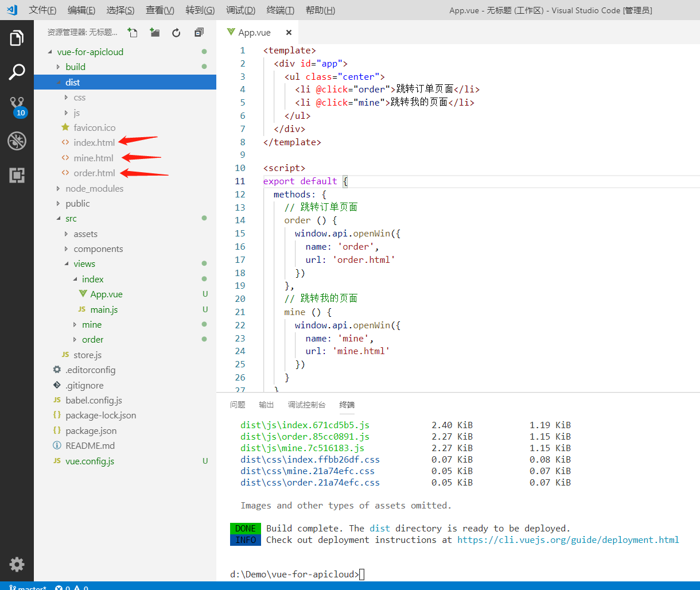Click the New File icon in explorer
This screenshot has height=590, width=700.
point(133,33)
